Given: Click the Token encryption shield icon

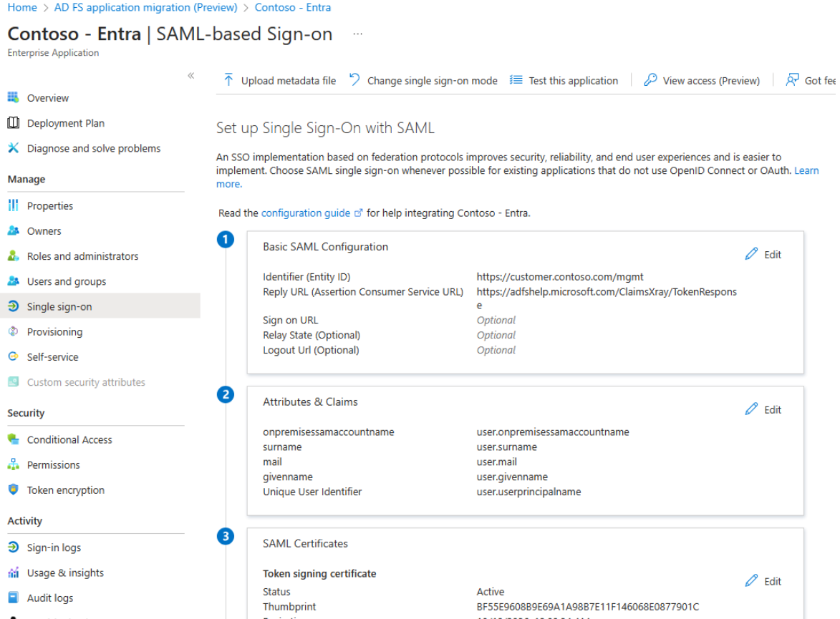Looking at the screenshot, I should coord(14,489).
